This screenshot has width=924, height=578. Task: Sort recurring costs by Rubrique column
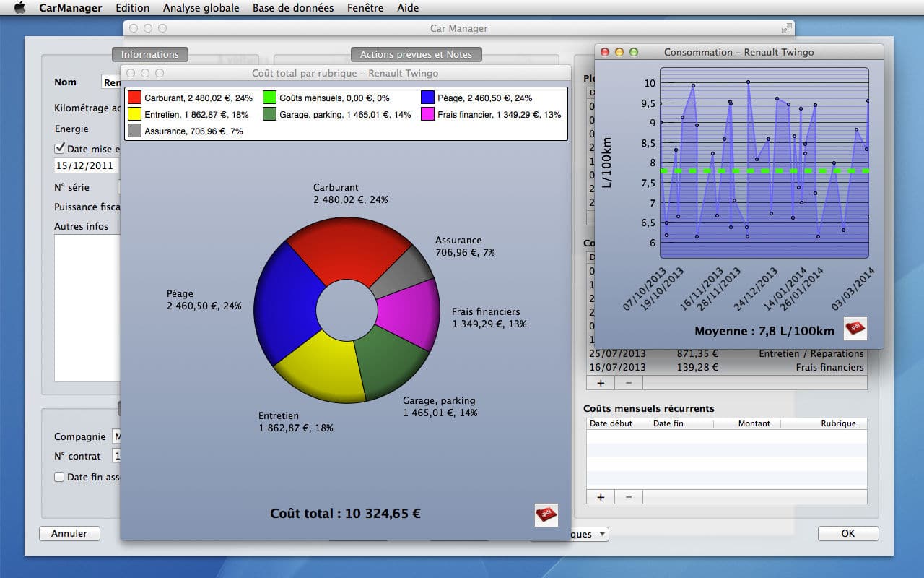coord(824,423)
